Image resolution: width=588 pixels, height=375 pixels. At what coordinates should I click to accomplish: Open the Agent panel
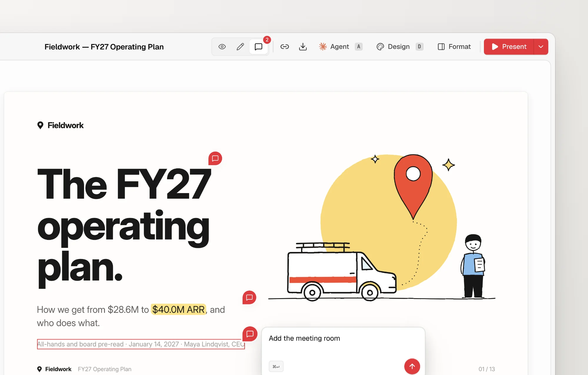(x=340, y=47)
